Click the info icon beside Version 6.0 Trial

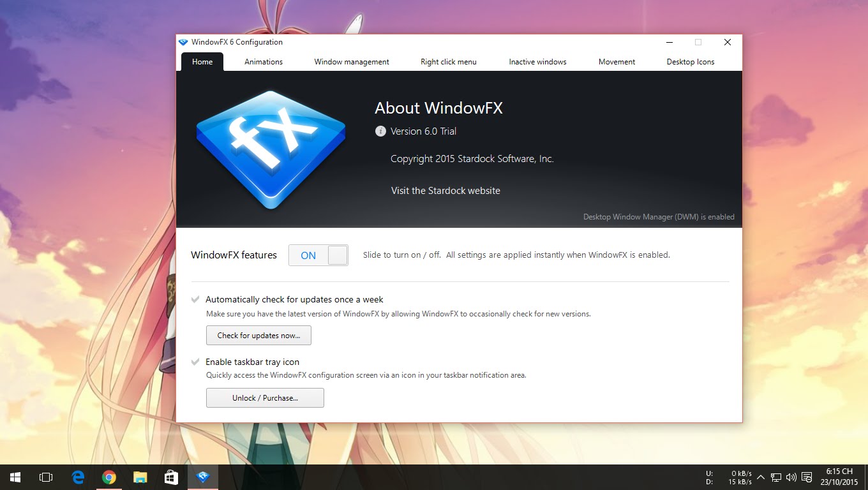[380, 131]
